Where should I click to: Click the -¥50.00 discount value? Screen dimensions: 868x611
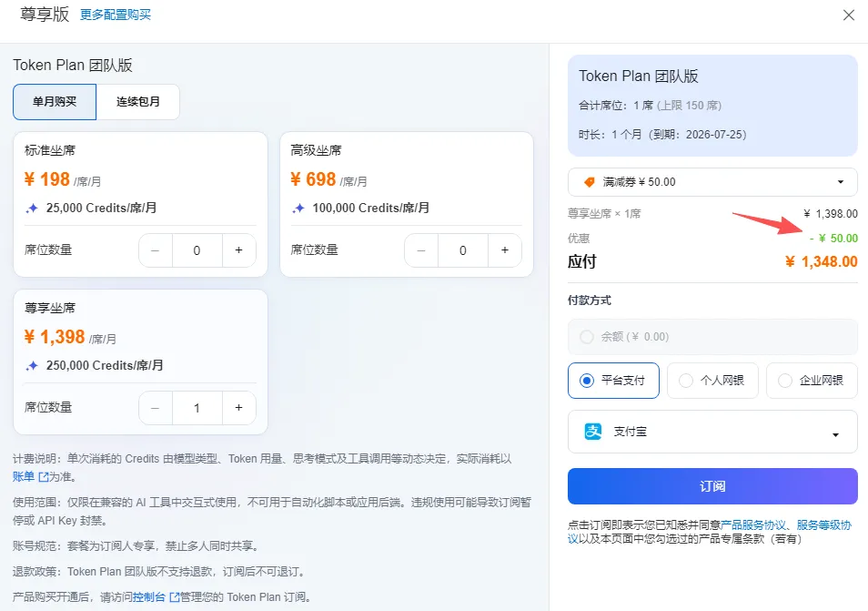pos(833,239)
